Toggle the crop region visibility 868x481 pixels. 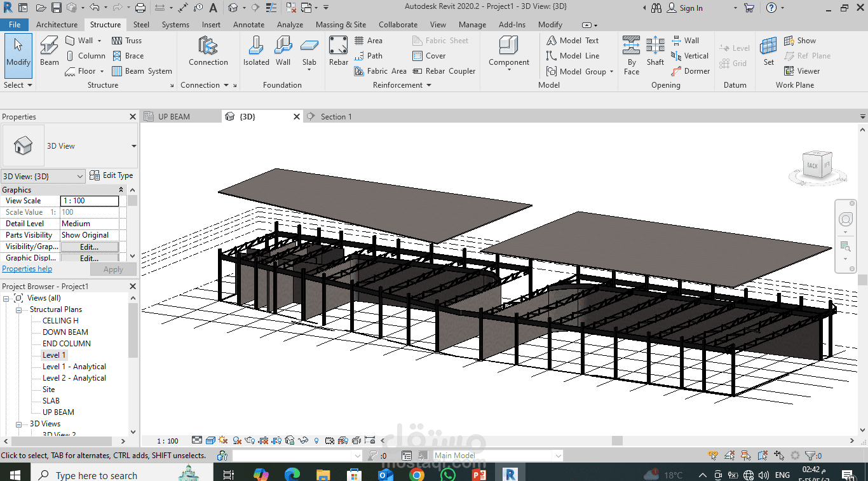[x=277, y=440]
